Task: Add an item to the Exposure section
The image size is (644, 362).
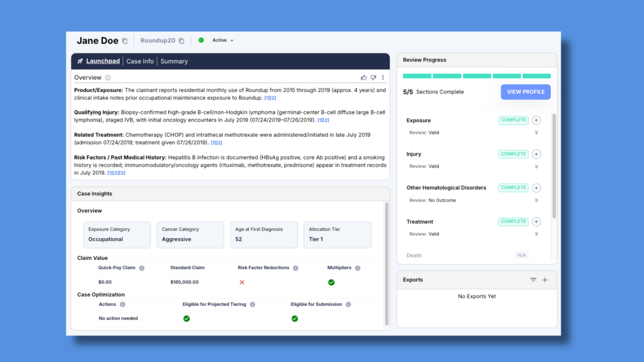Action: pos(536,120)
